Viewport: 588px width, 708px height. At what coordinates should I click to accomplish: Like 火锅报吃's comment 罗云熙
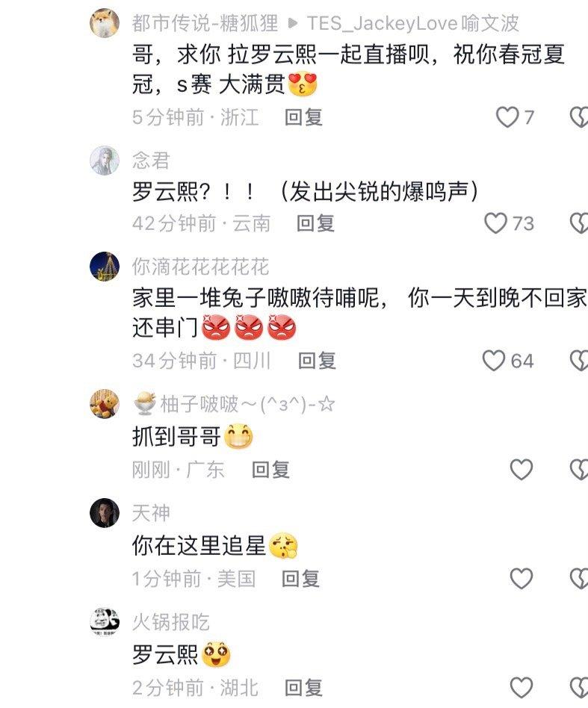pyautogui.click(x=522, y=688)
